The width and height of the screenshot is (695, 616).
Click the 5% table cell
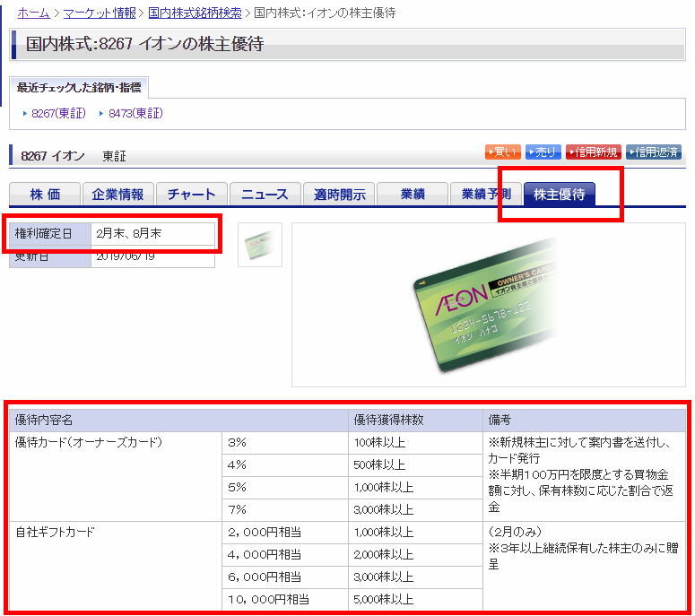[285, 488]
